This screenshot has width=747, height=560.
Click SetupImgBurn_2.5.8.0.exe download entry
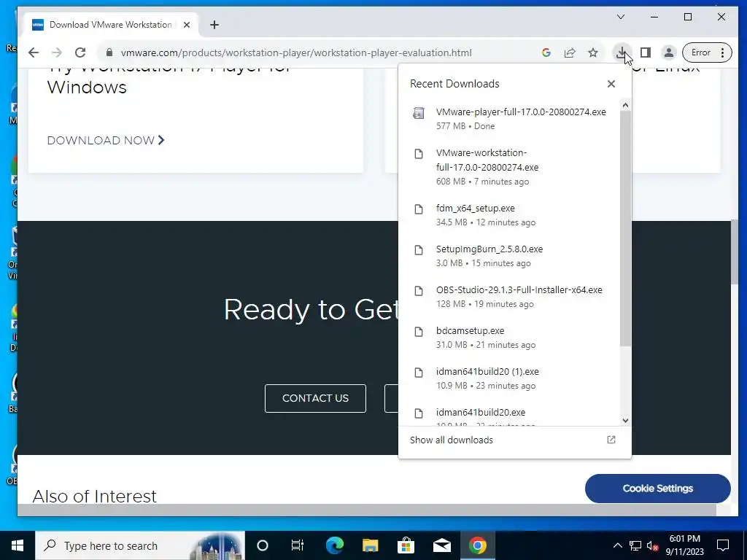510,256
